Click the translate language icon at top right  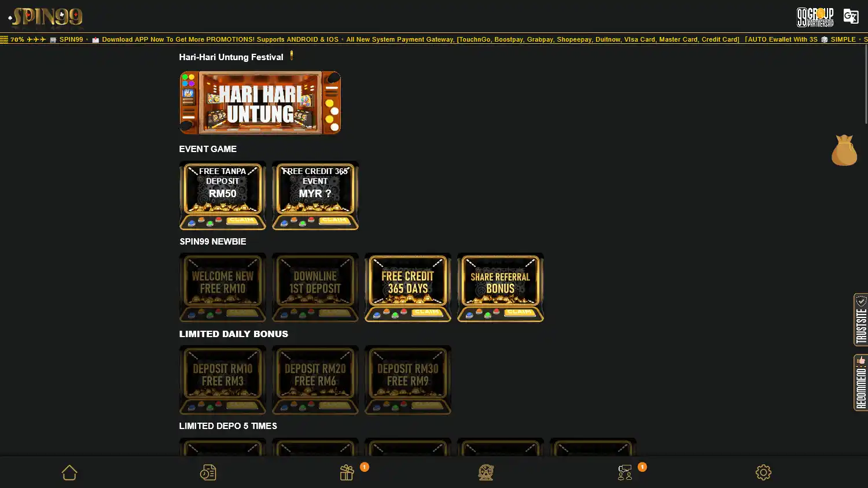851,16
